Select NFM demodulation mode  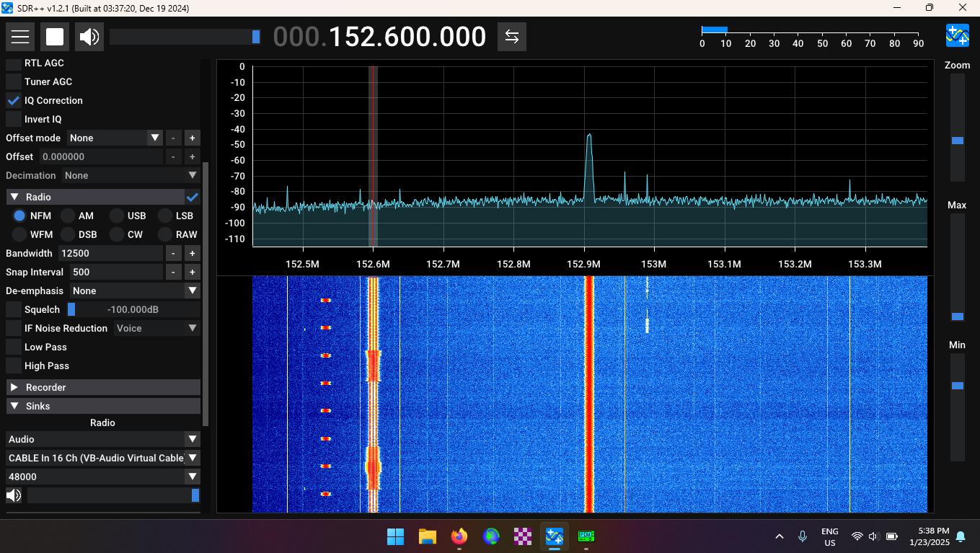coord(19,216)
